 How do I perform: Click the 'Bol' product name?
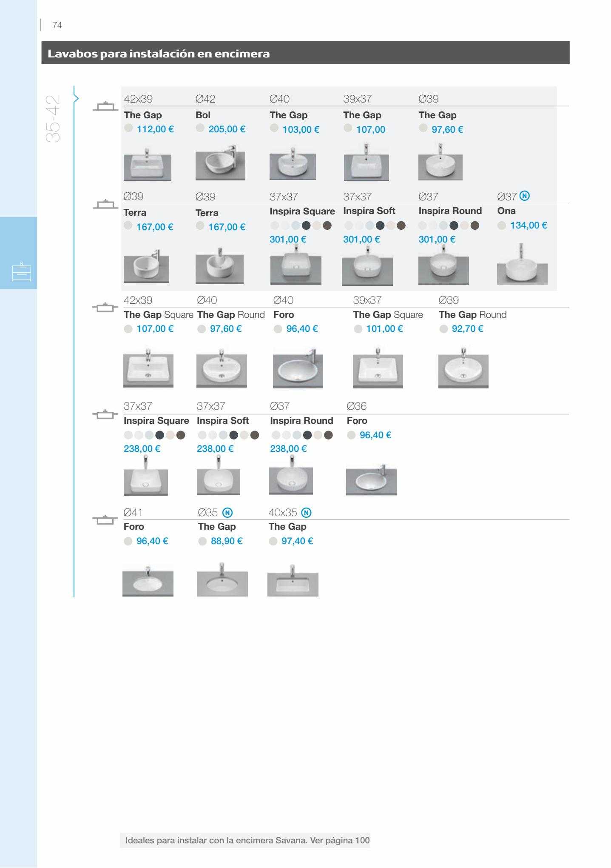pos(203,115)
